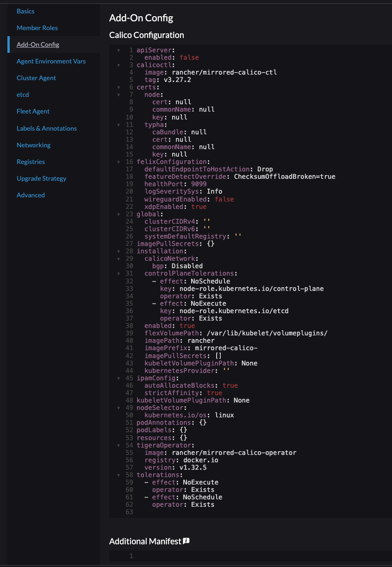Click the 'resources: {}' line
The height and width of the screenshot is (567, 392).
point(162,437)
